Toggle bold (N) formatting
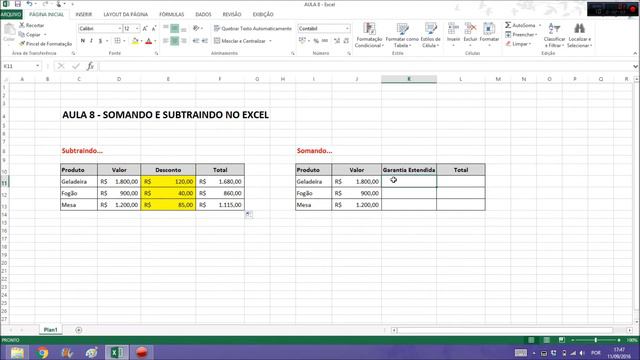 pos(83,41)
